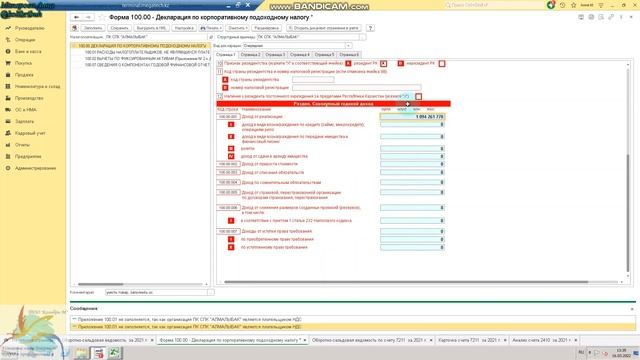Click the Комментарий text field
The image size is (640, 360).
156,293
